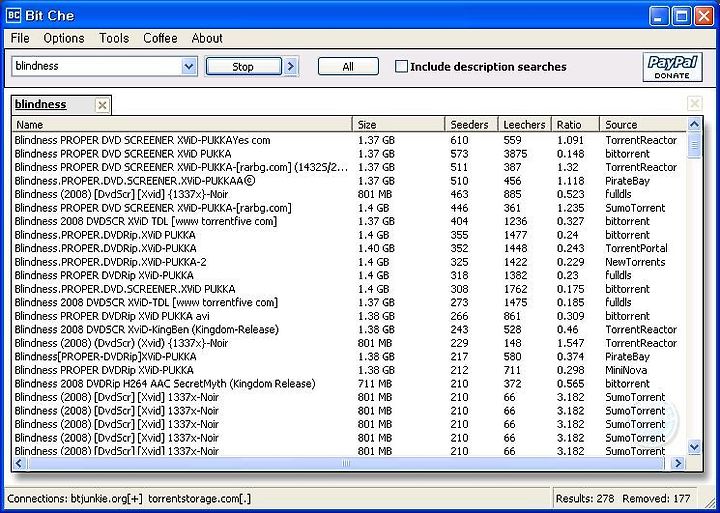This screenshot has height=513, width=720.
Task: Select 'Blindness PROPER DVDRip XViD PUKKA avi' row
Action: 349,316
